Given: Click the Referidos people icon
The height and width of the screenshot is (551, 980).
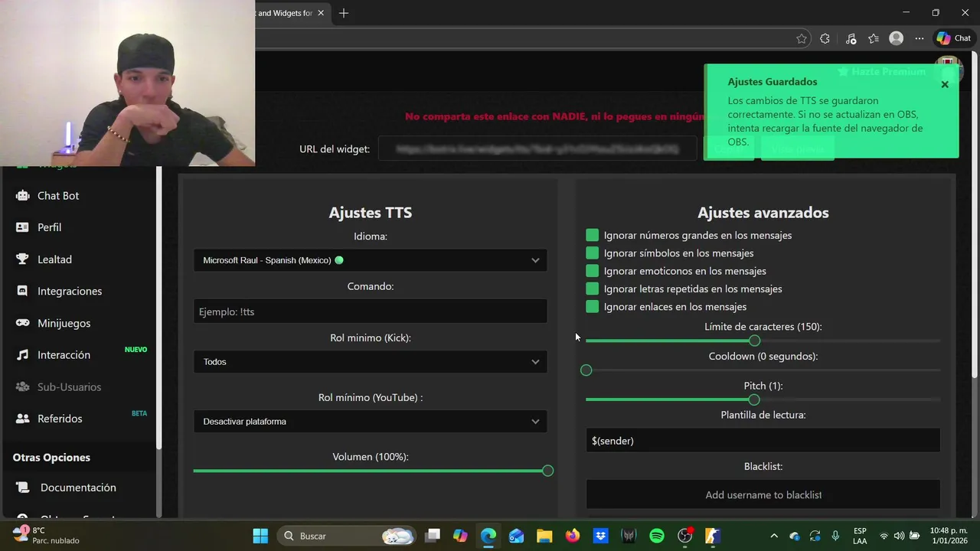Looking at the screenshot, I should (x=22, y=419).
